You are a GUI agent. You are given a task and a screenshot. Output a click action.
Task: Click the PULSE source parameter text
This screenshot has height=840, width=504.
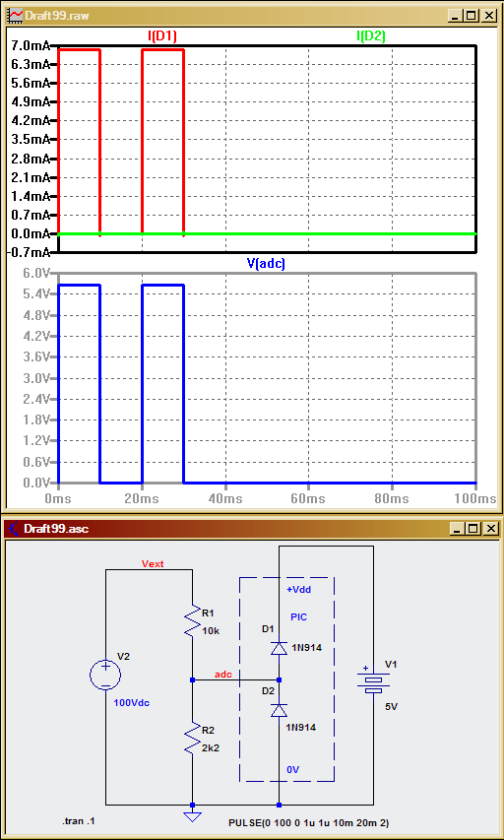312,822
